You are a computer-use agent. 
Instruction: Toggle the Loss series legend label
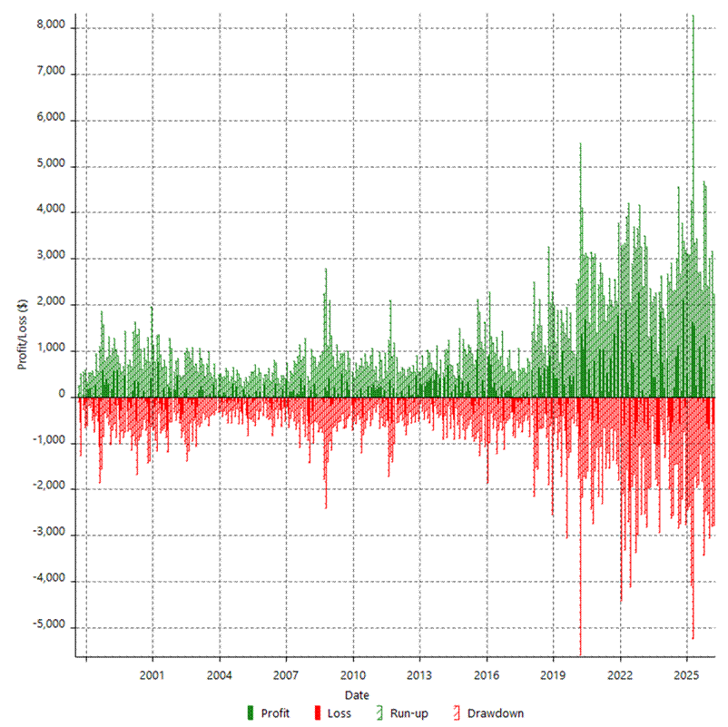tap(339, 713)
